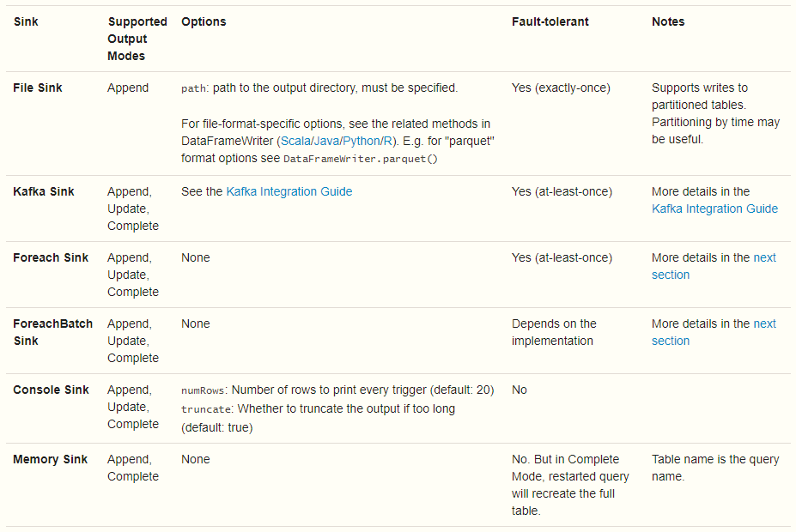Follow next section link in Foreach Sink row
796x532 pixels.
714,266
